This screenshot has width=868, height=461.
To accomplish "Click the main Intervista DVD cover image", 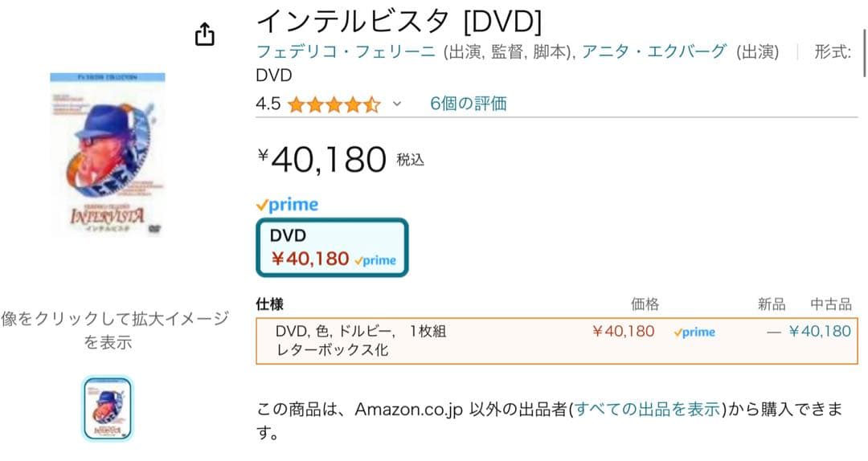I will click(x=107, y=154).
